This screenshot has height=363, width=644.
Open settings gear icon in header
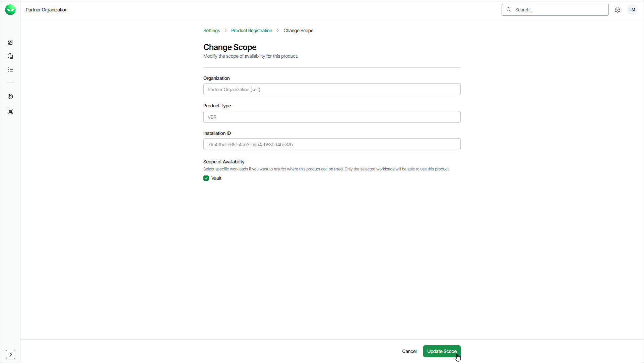(x=618, y=10)
